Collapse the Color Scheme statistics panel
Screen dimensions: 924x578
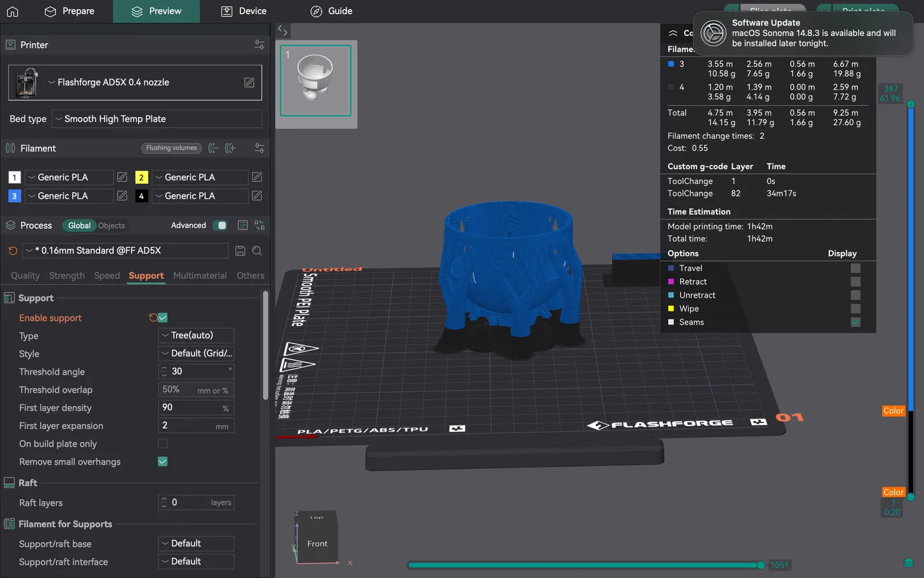tap(673, 33)
